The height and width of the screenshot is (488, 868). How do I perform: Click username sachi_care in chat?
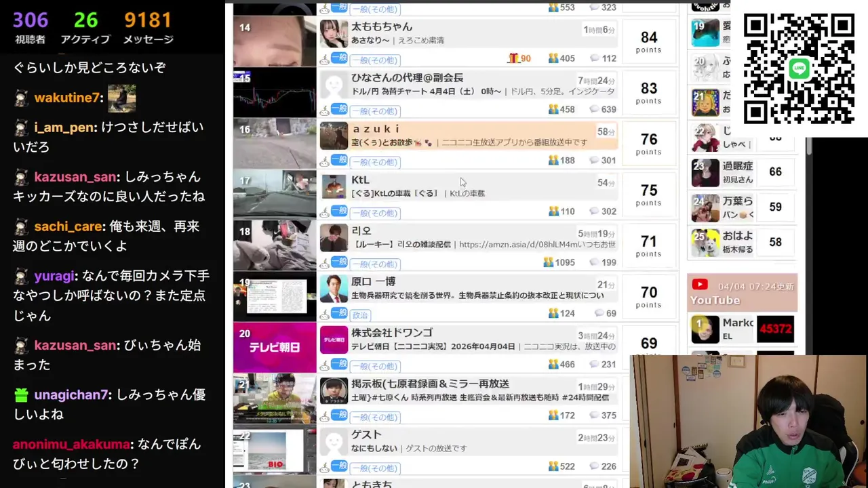[68, 226]
